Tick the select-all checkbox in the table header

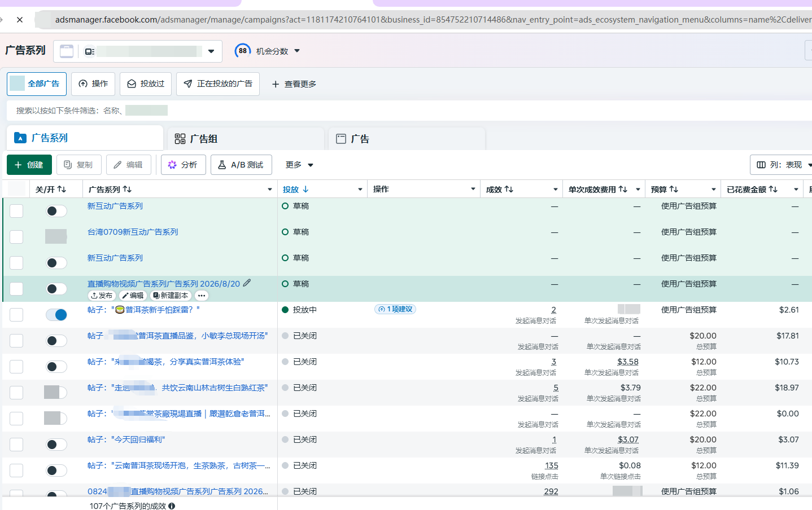click(17, 189)
